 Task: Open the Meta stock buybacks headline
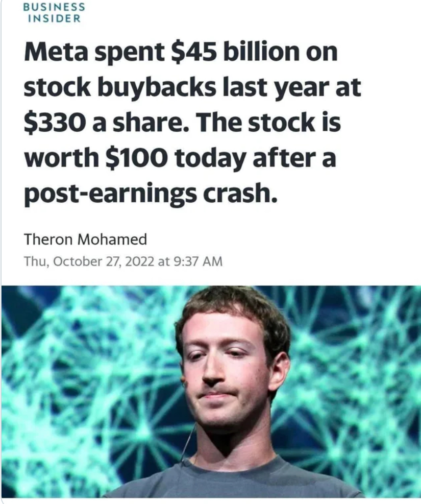point(192,123)
